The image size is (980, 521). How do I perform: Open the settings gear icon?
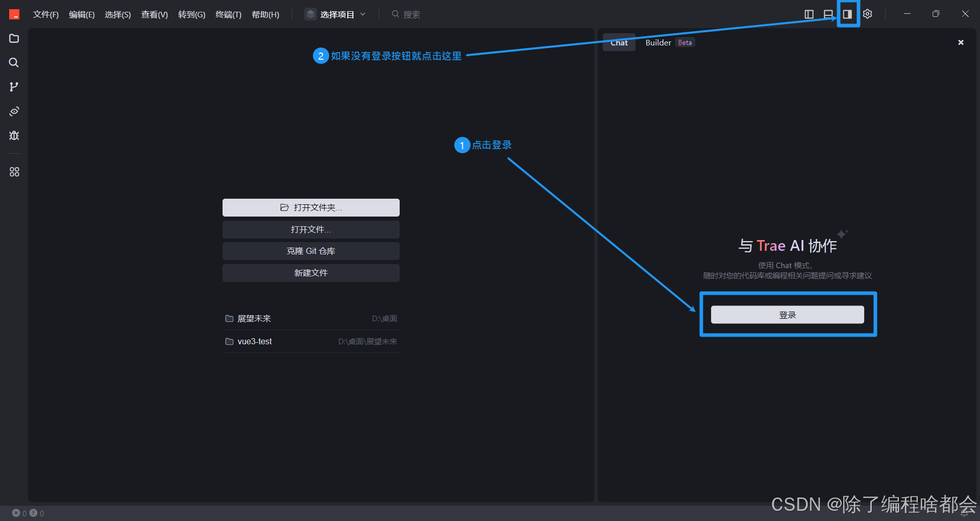coord(867,14)
